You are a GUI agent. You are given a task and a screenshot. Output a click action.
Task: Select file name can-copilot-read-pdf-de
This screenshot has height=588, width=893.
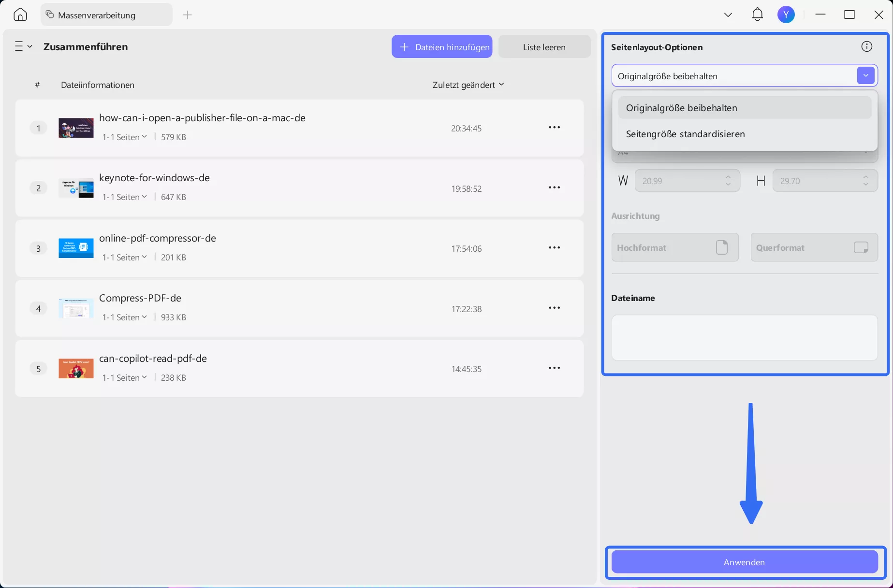coord(153,359)
